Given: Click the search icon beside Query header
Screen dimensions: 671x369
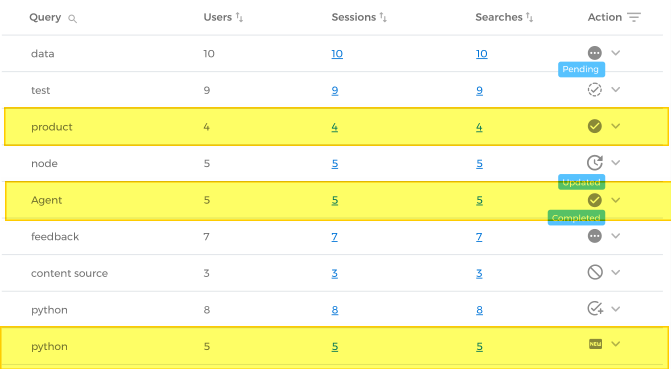Looking at the screenshot, I should click(x=72, y=19).
